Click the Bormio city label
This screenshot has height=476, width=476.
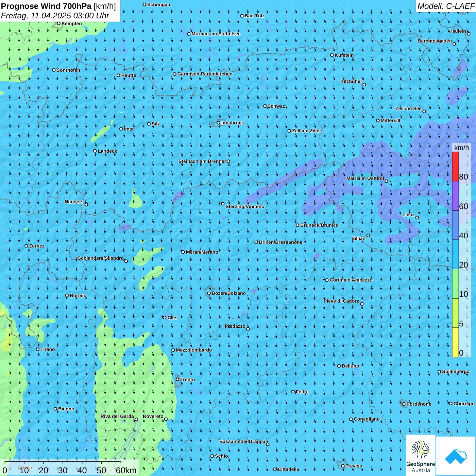point(78,295)
